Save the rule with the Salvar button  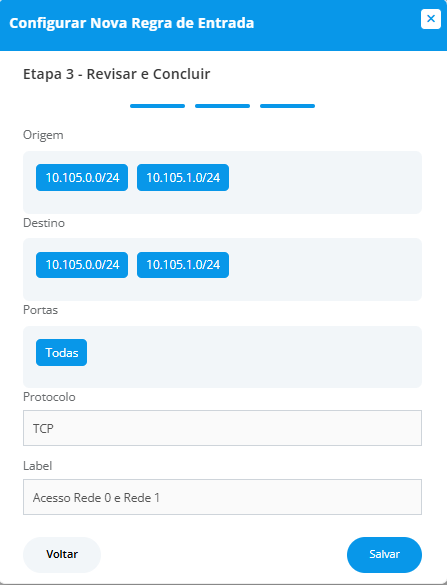point(384,554)
